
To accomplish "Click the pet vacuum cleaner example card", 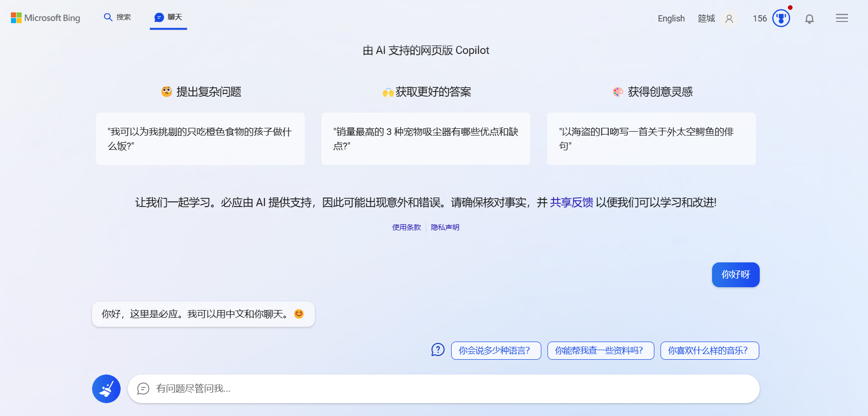I will click(426, 139).
